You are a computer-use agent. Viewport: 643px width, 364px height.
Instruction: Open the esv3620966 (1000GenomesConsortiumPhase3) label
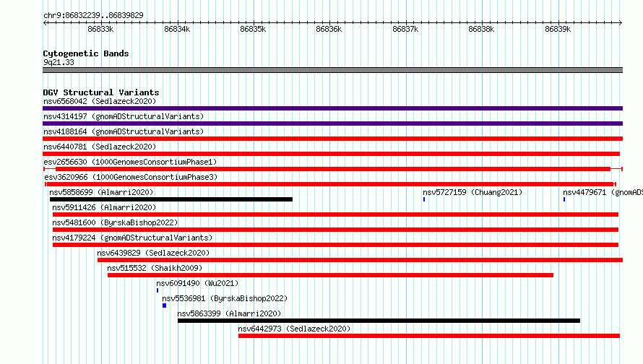tap(131, 177)
